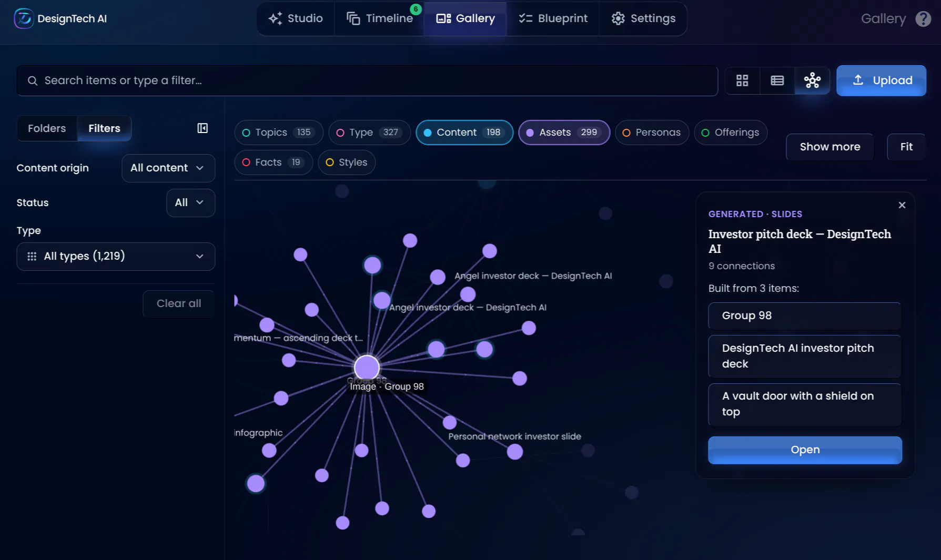Select DesignTech AI investor pitch deck item
Screen dimensions: 941x560
[805, 357]
